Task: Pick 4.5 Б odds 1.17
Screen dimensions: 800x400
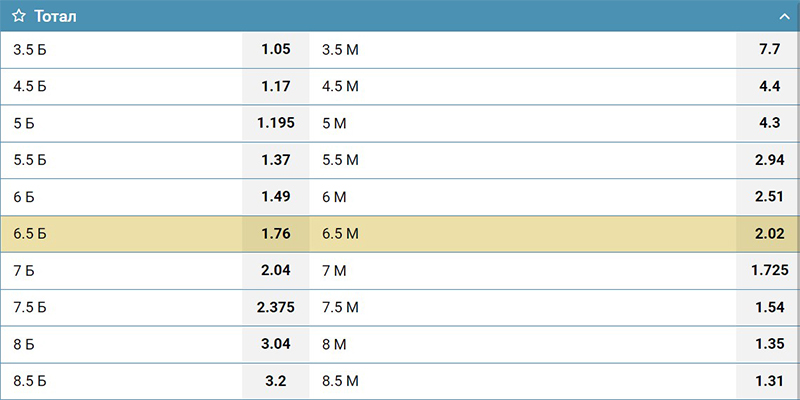Action: point(276,87)
